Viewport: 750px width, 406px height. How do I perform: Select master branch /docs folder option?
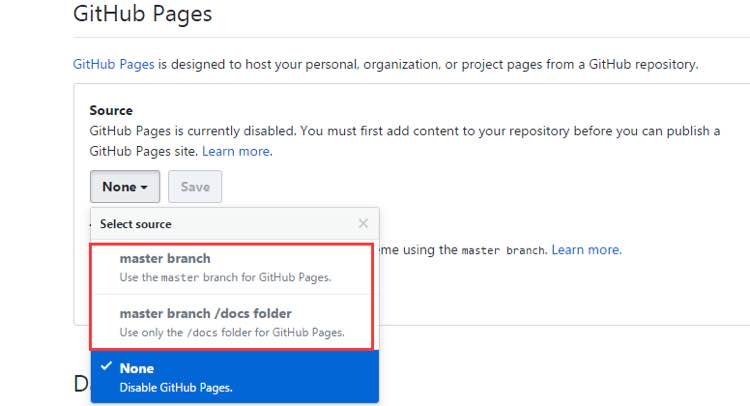pos(205,314)
